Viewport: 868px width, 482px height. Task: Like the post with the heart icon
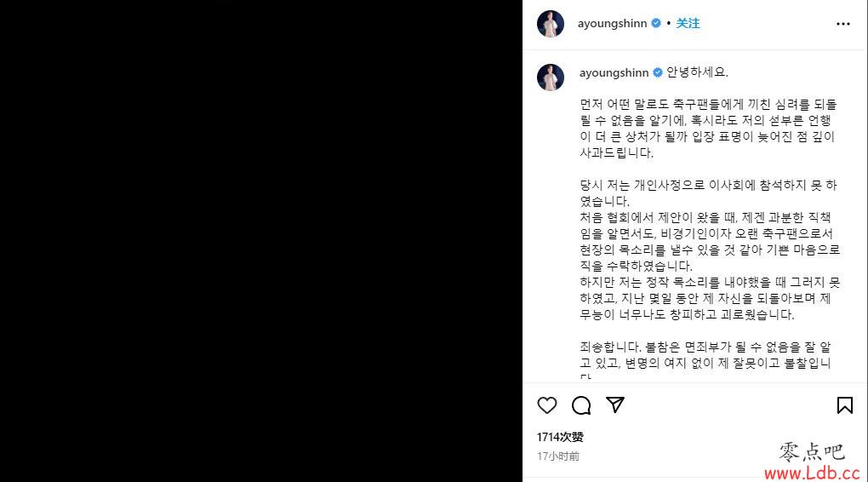coord(547,405)
